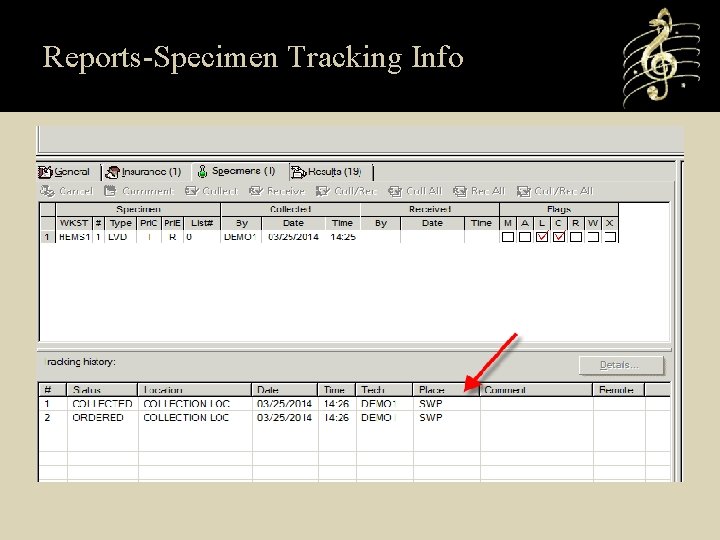
Task: Click the WKST column header
Action: (73, 223)
